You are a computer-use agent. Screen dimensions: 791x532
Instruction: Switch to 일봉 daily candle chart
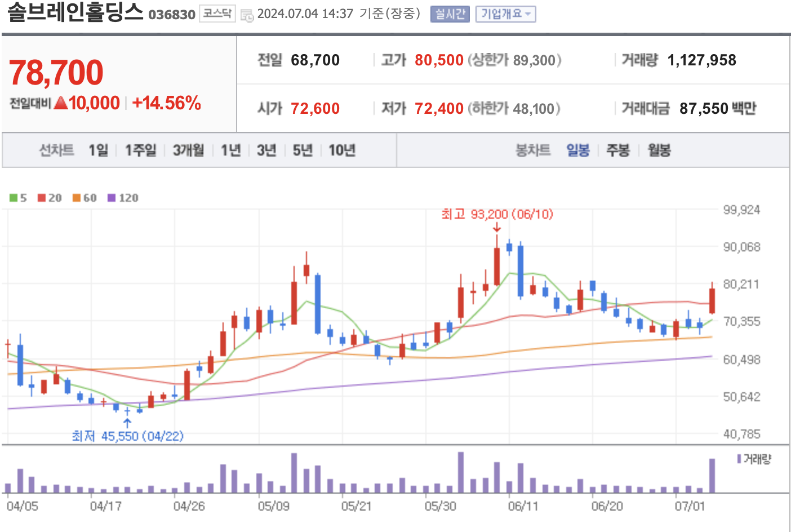click(x=578, y=150)
